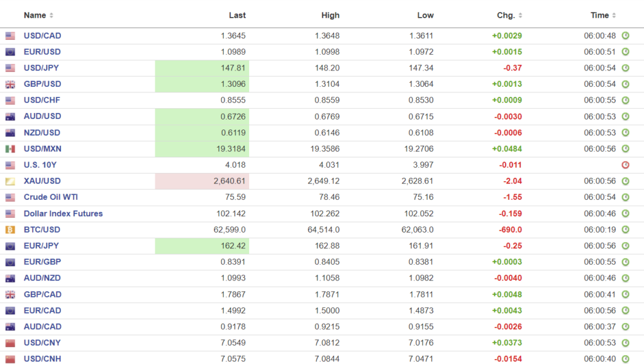Click the Bitcoin icon next to BTC/USD
The width and height of the screenshot is (644, 364).
[x=10, y=230]
